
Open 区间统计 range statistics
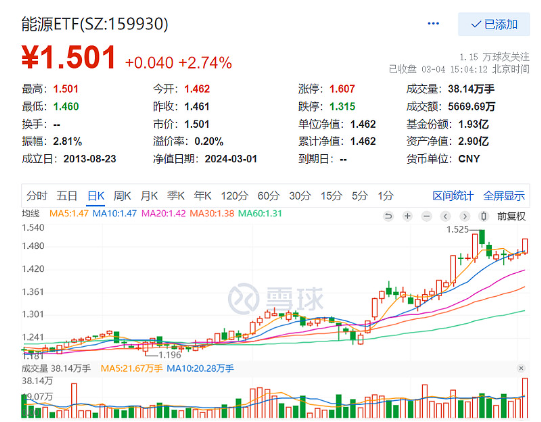(453, 196)
